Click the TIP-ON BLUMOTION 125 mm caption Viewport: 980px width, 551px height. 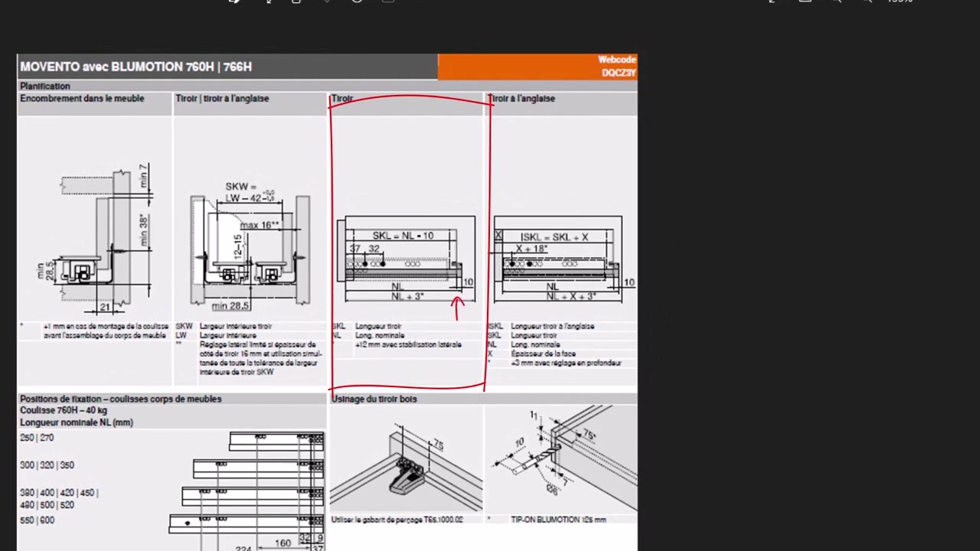(558, 520)
